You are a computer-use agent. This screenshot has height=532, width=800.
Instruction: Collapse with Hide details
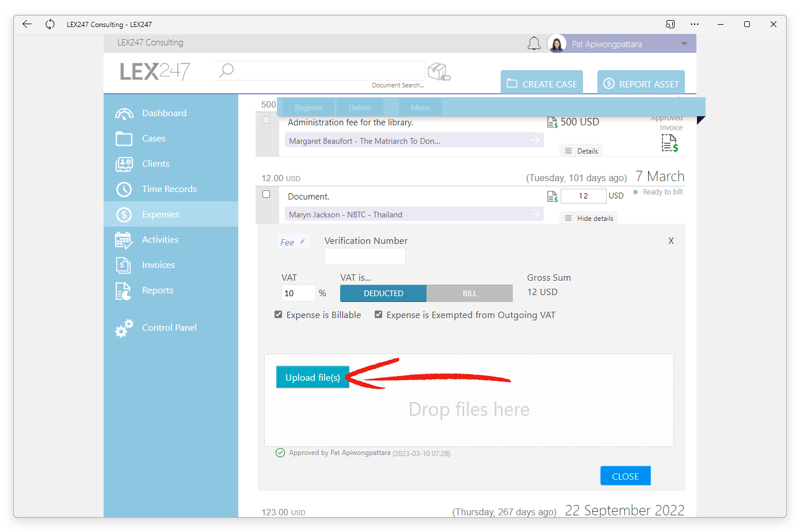point(589,218)
